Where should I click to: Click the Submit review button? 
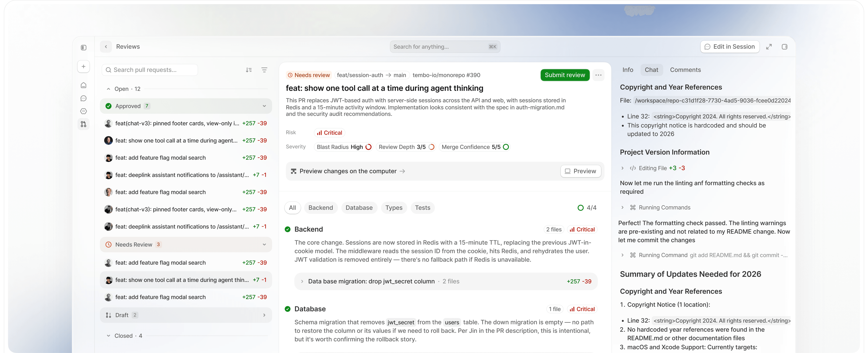click(x=565, y=75)
